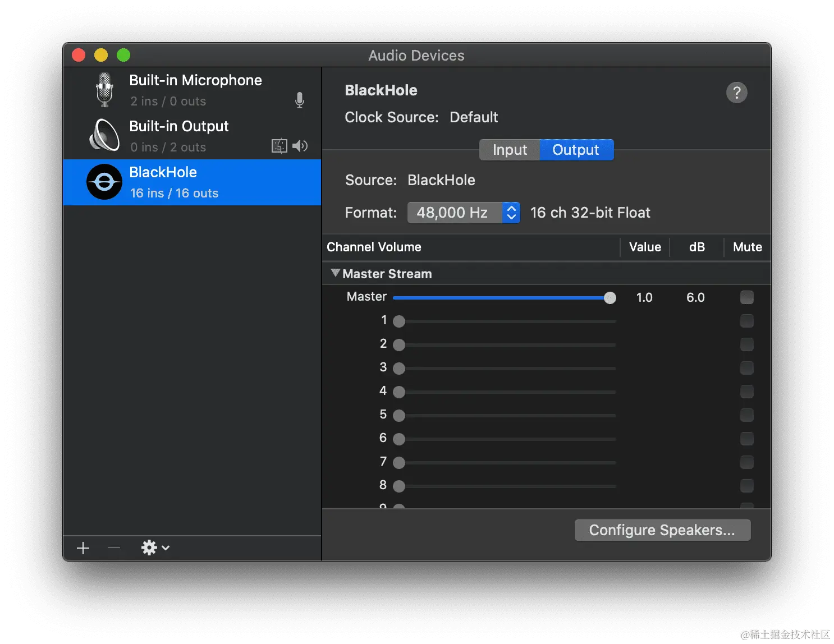Click the channel 6 volume slider

tap(505, 439)
